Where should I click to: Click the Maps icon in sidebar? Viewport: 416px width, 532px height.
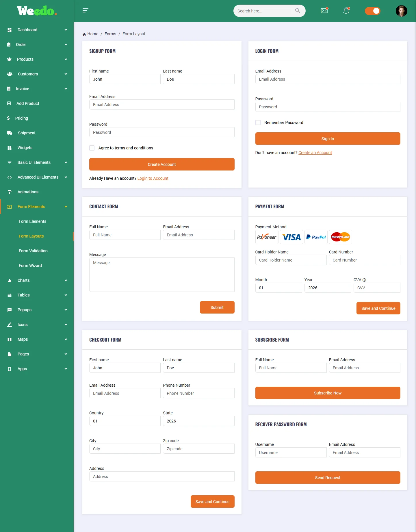(x=10, y=339)
